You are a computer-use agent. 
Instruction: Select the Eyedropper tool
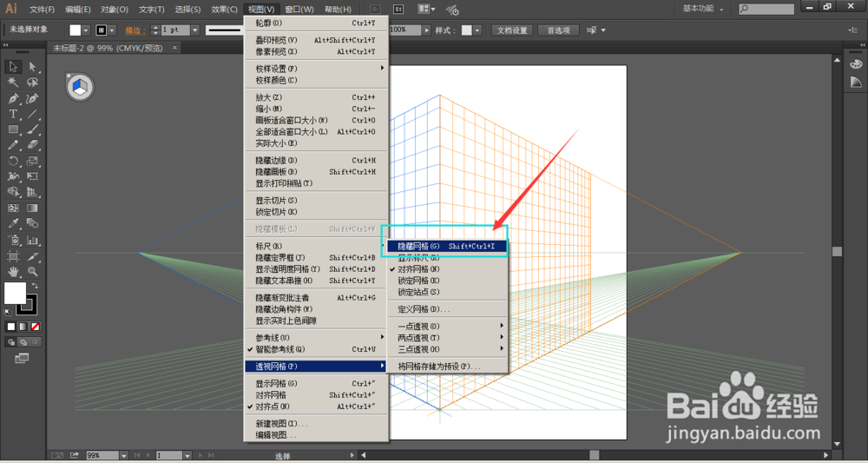tap(13, 224)
